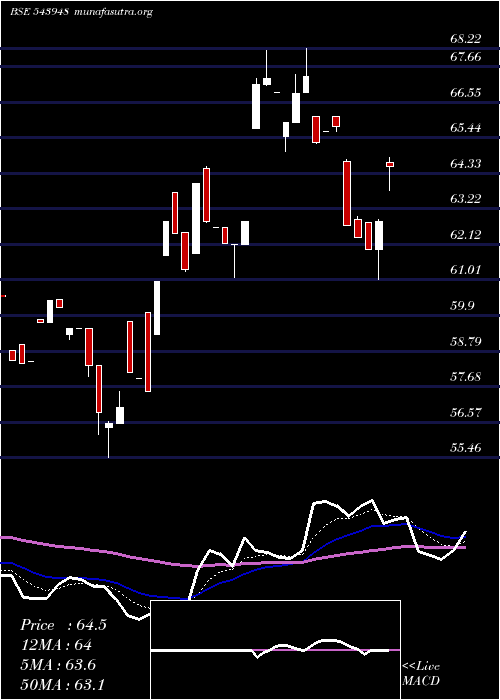This screenshot has width=500, height=700.
Task: Click the 5MA : 63.6 readout
Action: coord(58,664)
